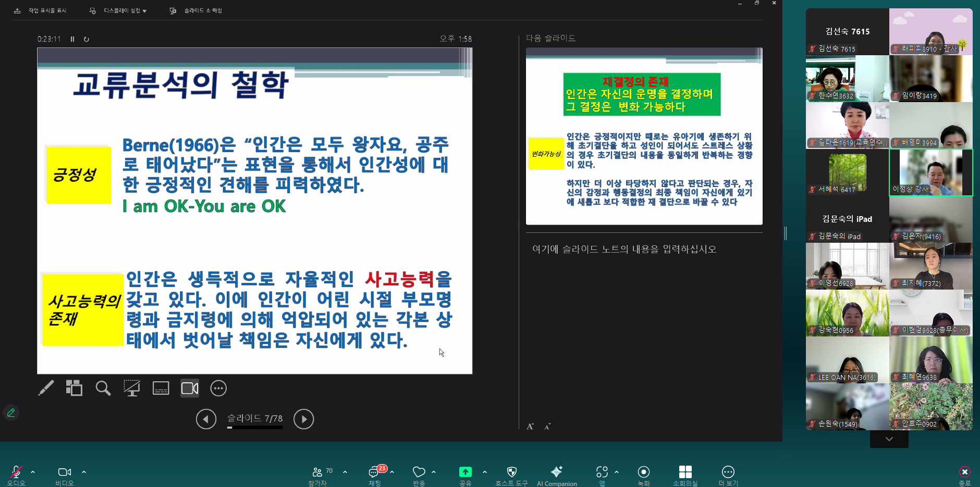Open the Reactions heart icon
The image size is (980, 487).
[419, 473]
